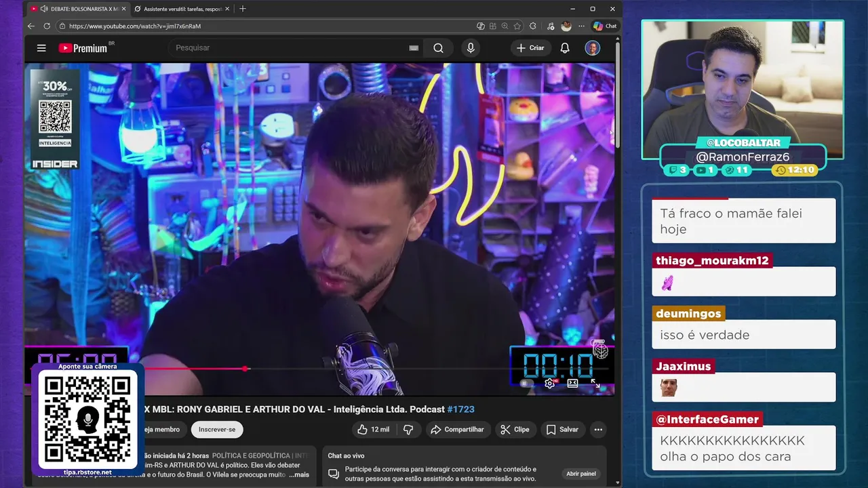Click the Compartilhar share button
Image resolution: width=868 pixels, height=488 pixels.
(x=457, y=429)
